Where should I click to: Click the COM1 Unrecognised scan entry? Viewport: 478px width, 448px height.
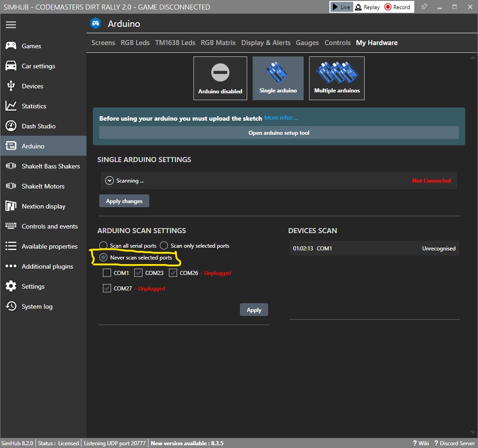pos(374,248)
